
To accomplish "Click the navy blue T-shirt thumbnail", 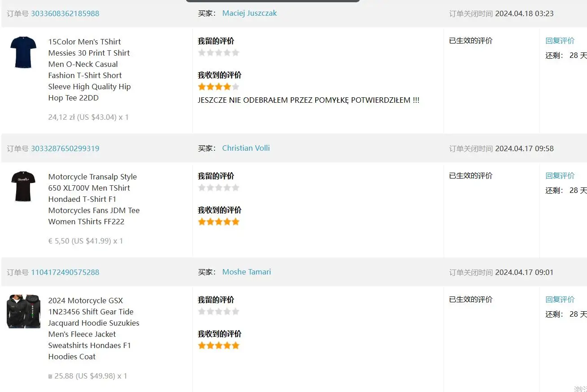I will pyautogui.click(x=23, y=52).
